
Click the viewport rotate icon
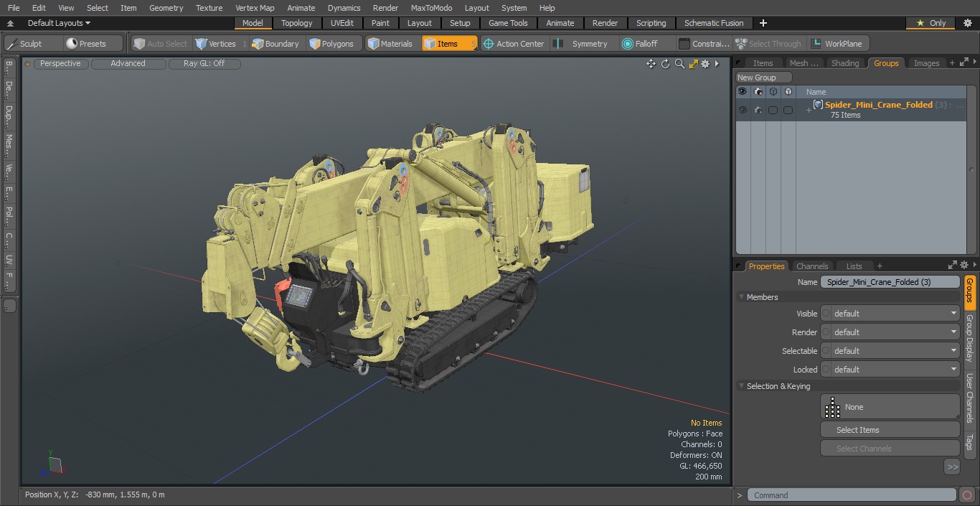click(665, 64)
